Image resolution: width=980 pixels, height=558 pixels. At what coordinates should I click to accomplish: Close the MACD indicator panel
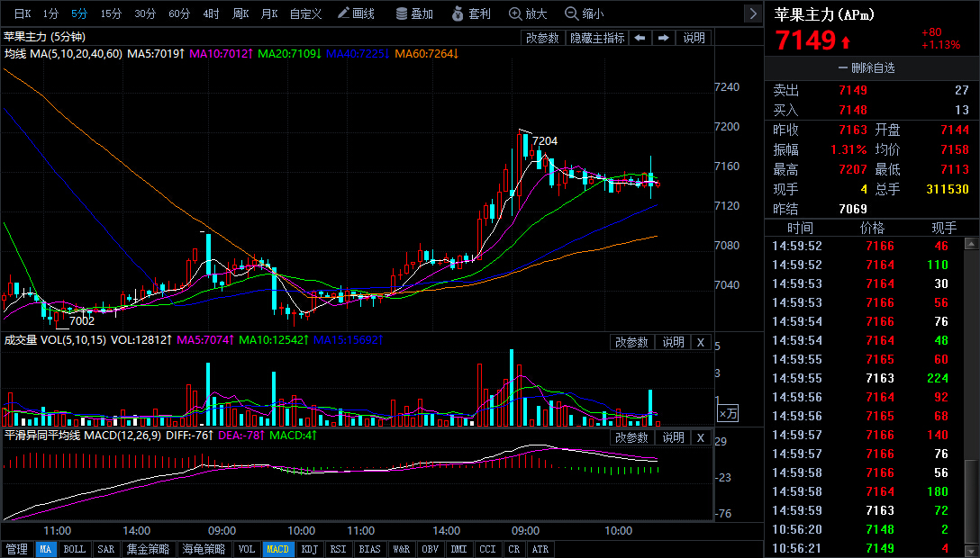pos(701,437)
